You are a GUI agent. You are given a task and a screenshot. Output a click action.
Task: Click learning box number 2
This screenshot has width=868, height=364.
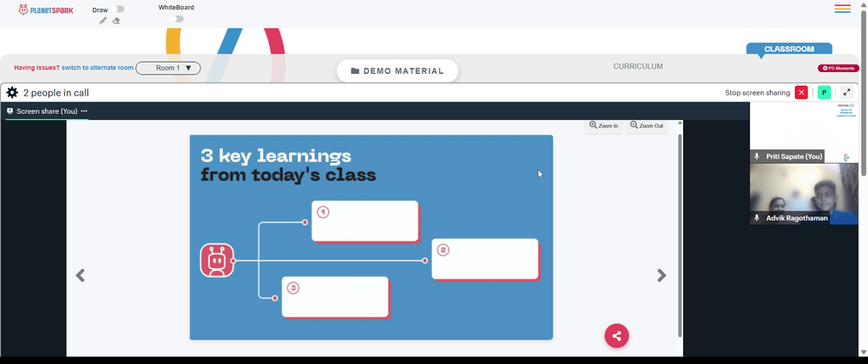coord(485,259)
